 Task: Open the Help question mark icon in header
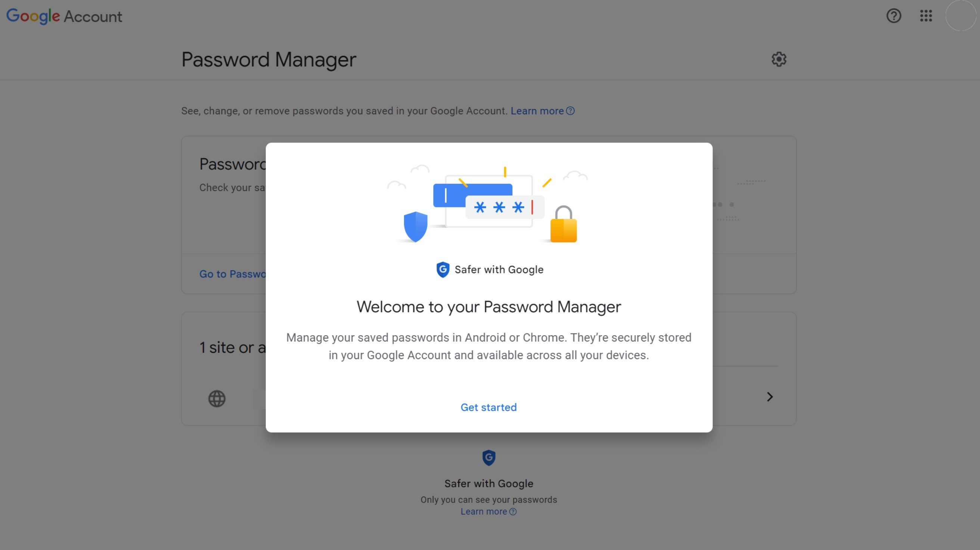894,16
